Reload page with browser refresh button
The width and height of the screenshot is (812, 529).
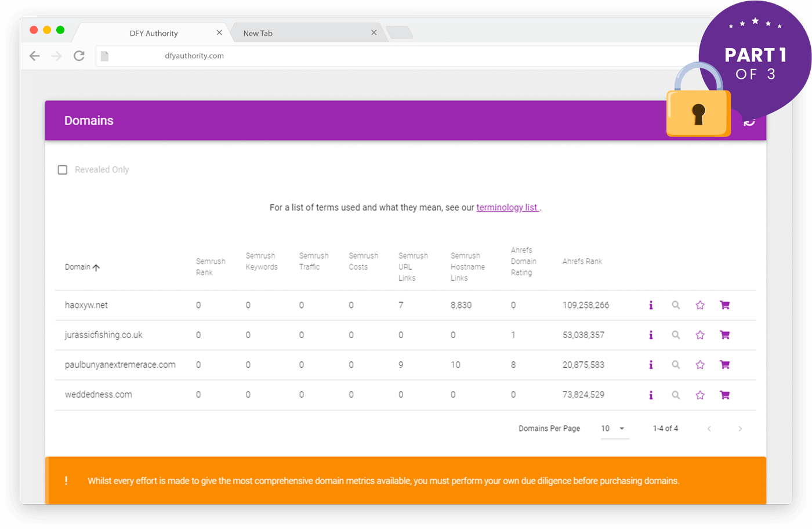click(x=79, y=56)
